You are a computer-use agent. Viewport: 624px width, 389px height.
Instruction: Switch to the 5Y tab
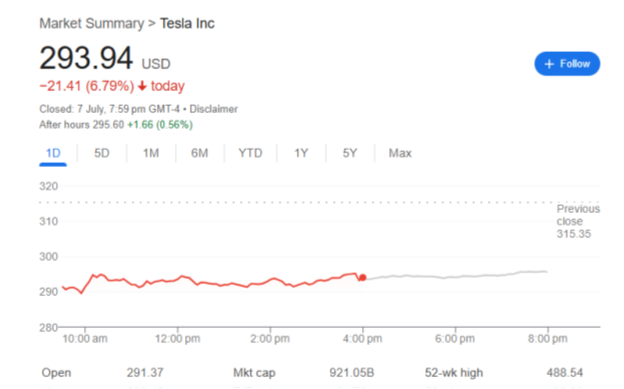[350, 153]
